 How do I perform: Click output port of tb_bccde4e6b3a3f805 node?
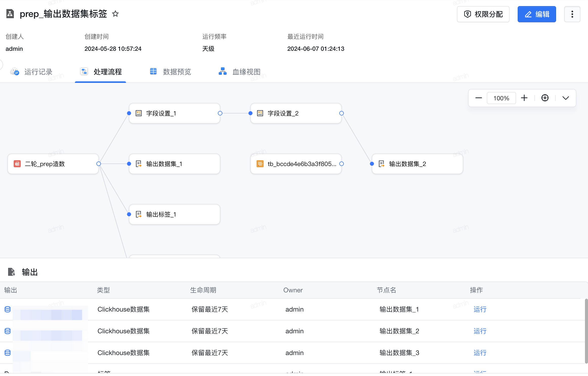pyautogui.click(x=342, y=164)
